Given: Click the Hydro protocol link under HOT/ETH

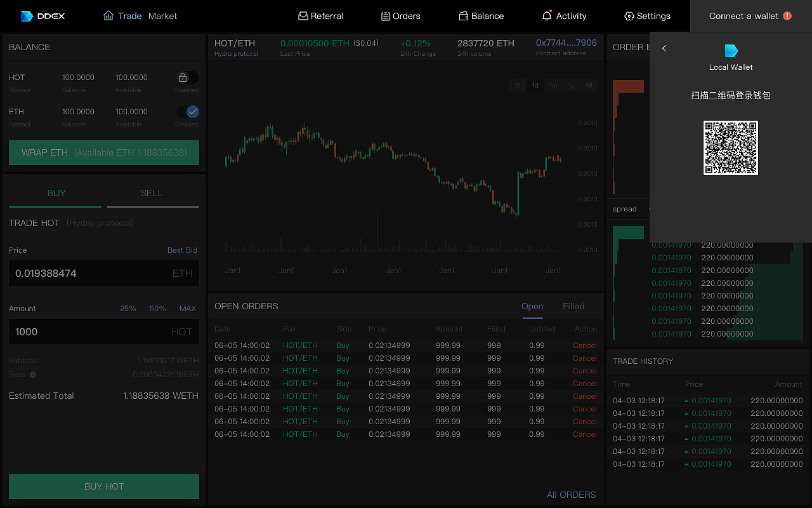Looking at the screenshot, I should (x=236, y=54).
